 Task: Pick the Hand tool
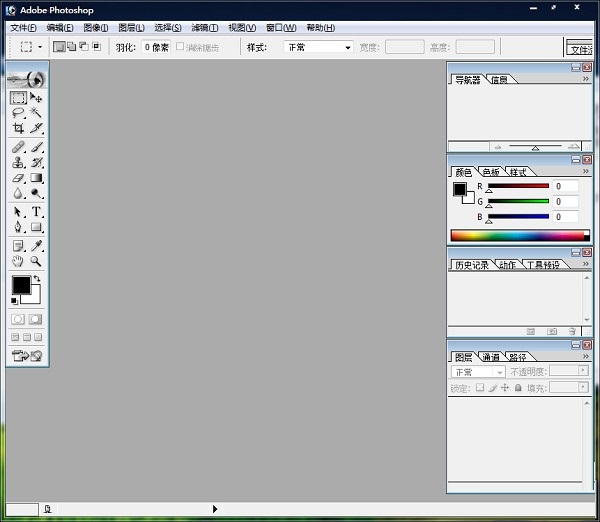point(18,261)
